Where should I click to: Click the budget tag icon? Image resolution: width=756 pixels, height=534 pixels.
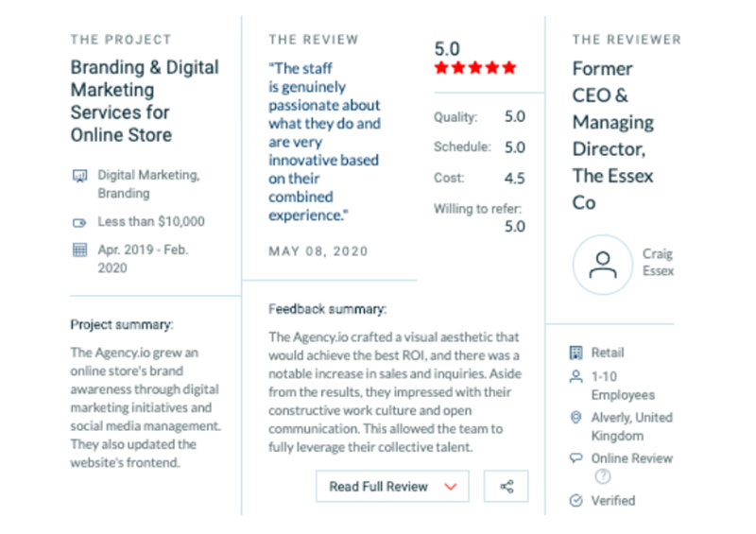pyautogui.click(x=79, y=222)
